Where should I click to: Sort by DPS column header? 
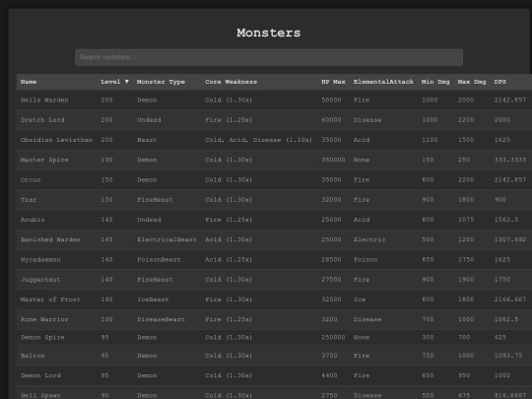click(x=500, y=82)
